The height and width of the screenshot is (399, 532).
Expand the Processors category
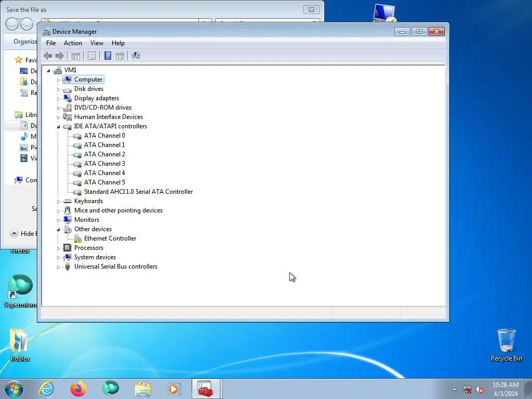58,248
